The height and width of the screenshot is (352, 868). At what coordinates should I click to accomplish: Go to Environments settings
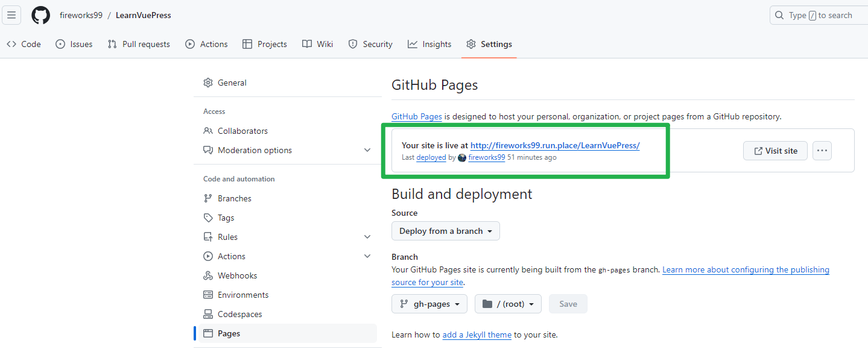[242, 295]
